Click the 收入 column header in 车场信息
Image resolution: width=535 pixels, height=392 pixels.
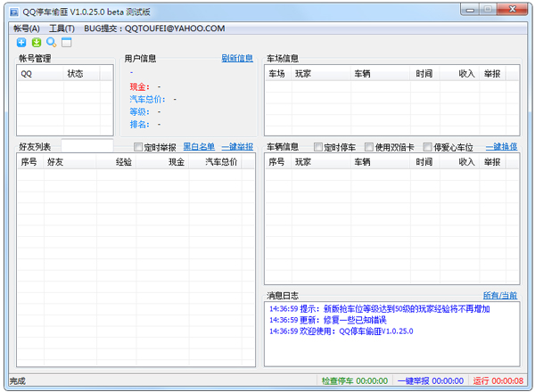click(x=465, y=74)
